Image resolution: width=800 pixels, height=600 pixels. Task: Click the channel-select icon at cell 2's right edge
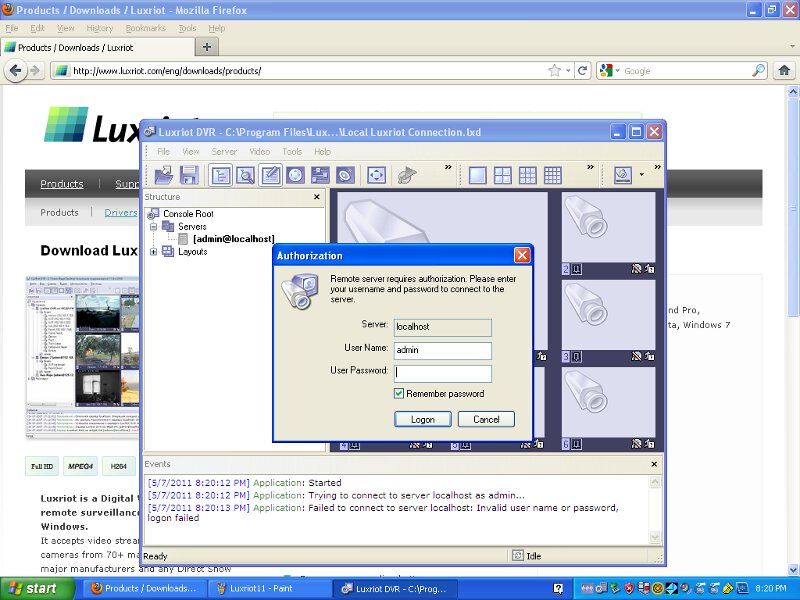coord(649,269)
